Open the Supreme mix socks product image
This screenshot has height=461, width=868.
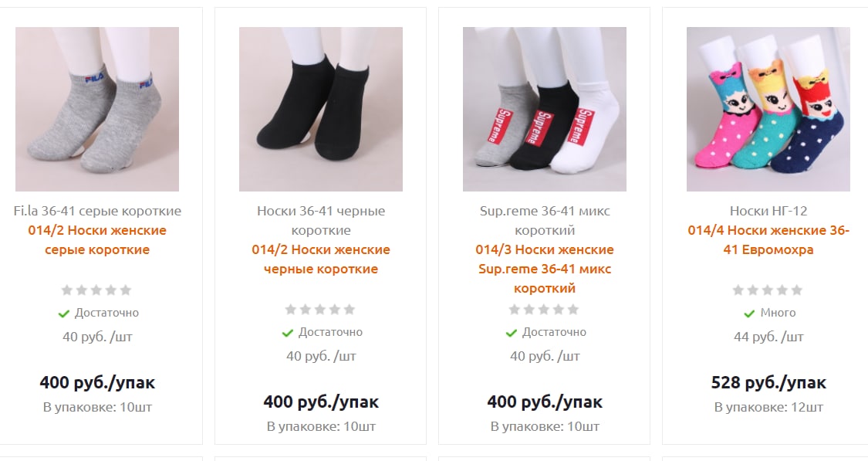[544, 109]
